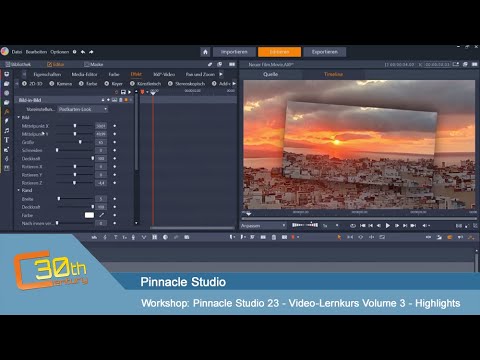Screen dimensions: 480x360
Task: Toggle keyframe for Schneiden
Action: tap(115, 150)
